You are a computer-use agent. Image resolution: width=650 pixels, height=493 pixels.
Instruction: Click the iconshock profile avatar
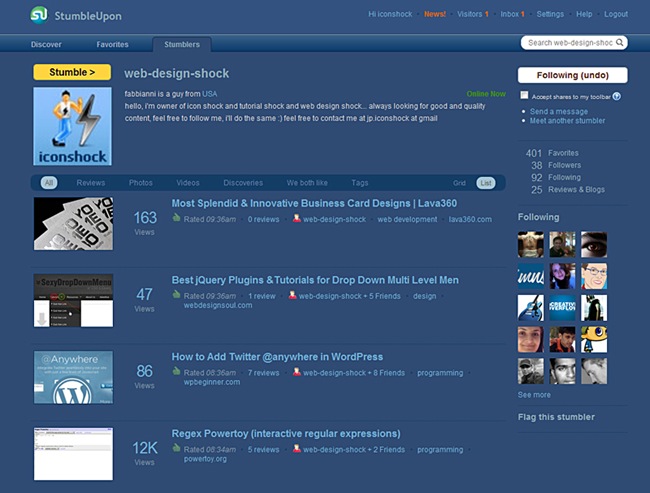[x=73, y=126]
